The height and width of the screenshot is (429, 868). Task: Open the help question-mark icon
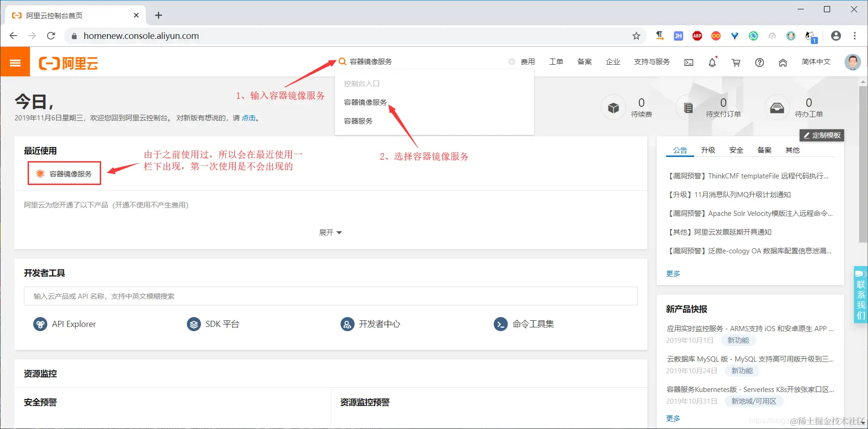pyautogui.click(x=759, y=62)
